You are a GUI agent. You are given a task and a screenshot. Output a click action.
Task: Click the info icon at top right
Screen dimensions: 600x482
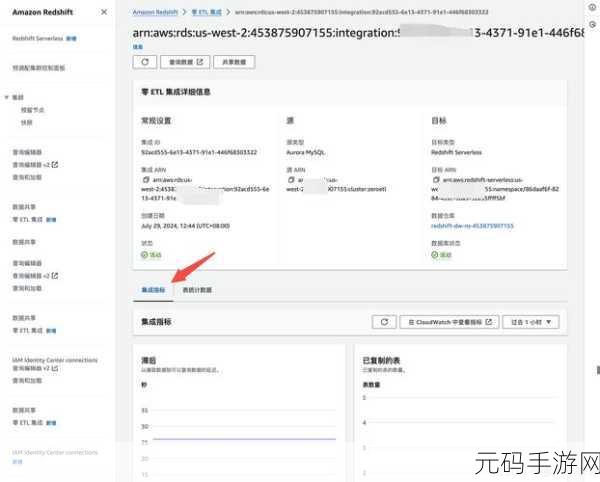(592, 7)
